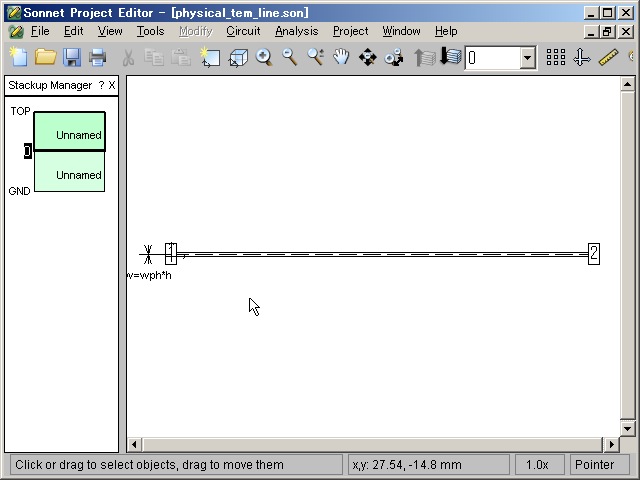
Task: Open the Help menu
Action: (446, 31)
